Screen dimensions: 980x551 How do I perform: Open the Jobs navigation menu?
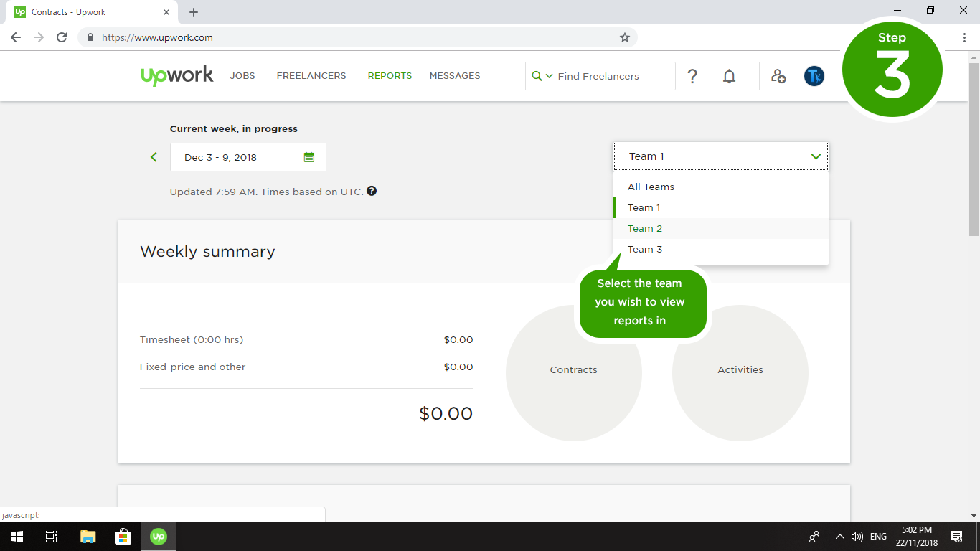242,75
